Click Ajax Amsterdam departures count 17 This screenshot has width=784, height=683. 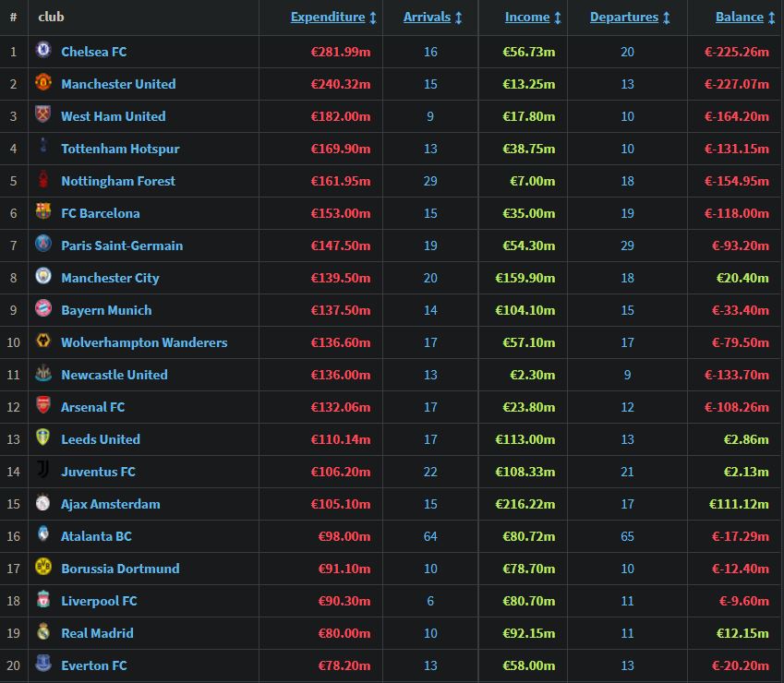[627, 504]
